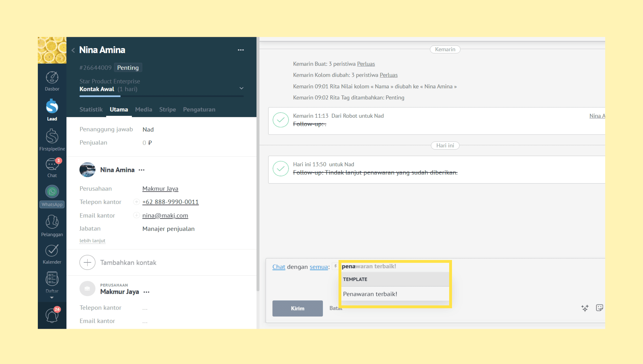Click the Makmur Jaya company avatar icon
This screenshot has width=643, height=364.
tap(87, 289)
